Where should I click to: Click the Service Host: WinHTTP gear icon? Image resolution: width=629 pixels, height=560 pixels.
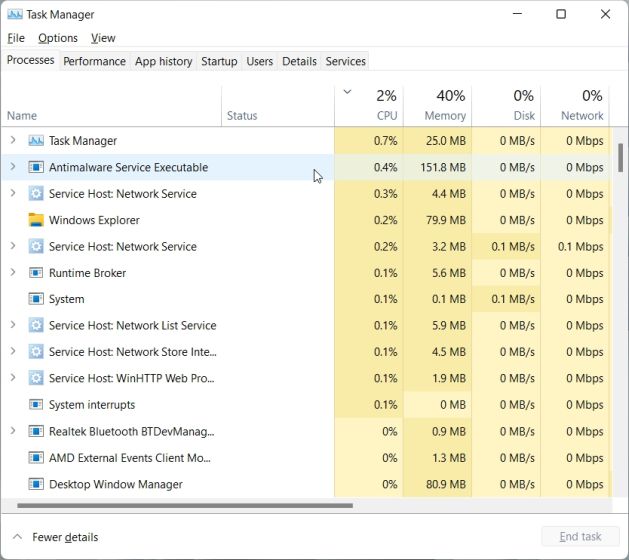[36, 378]
